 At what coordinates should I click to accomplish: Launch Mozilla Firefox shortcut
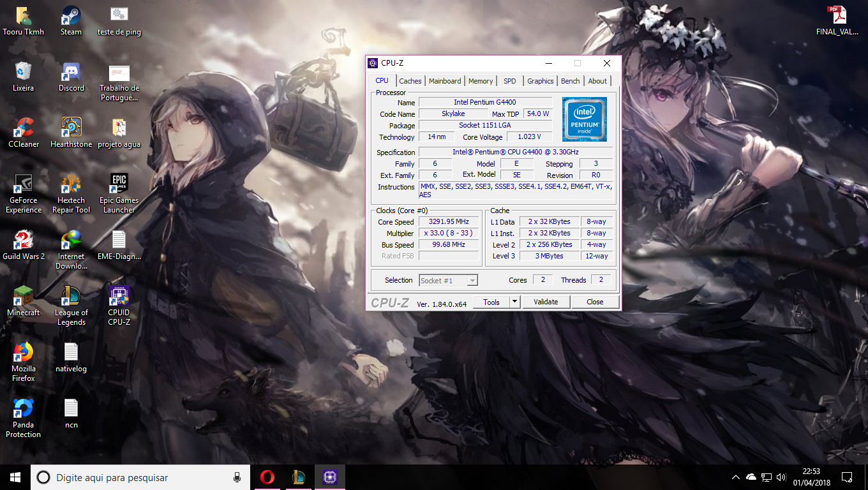(24, 362)
